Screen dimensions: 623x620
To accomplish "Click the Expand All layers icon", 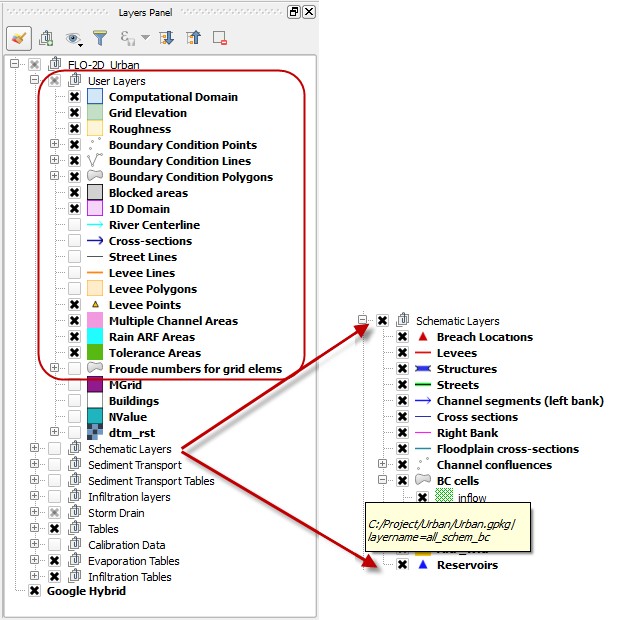I will pos(167,38).
